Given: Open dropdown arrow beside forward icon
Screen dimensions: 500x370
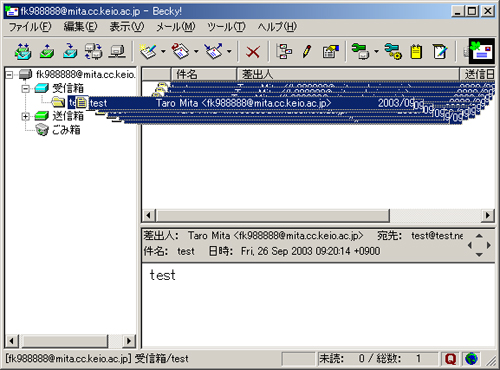Looking at the screenshot, I should click(229, 52).
